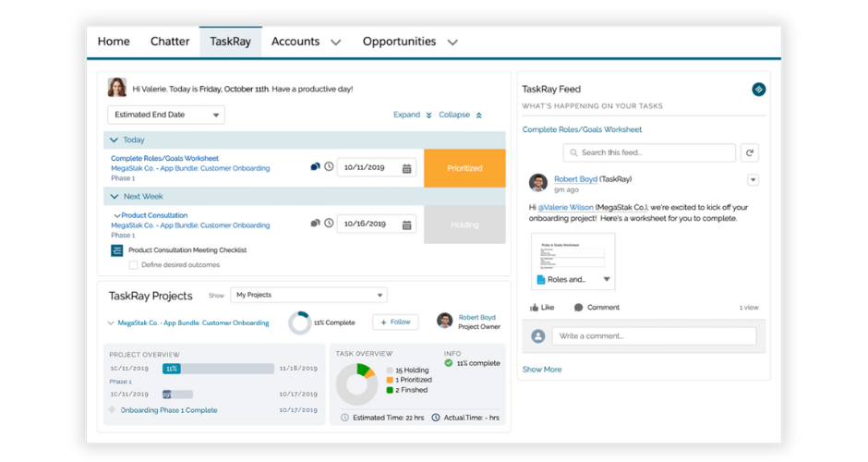The width and height of the screenshot is (868, 462).
Task: Click the Estimated Time clock icon
Action: [x=344, y=418]
